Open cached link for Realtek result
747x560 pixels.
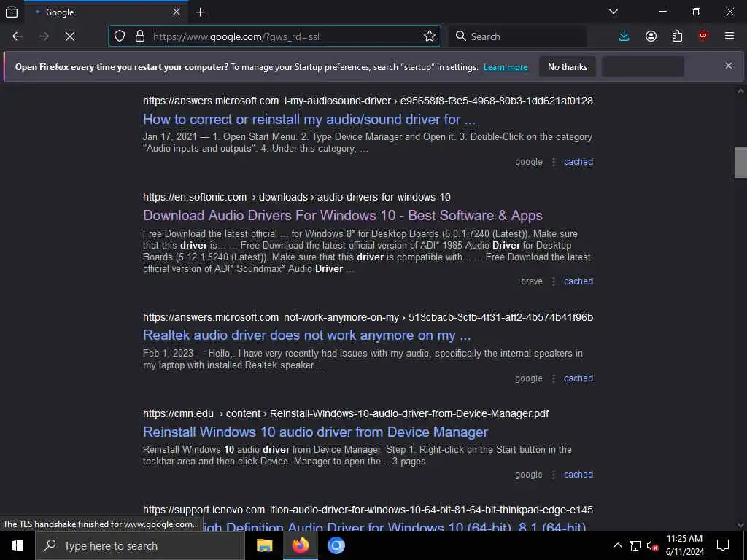[578, 378]
